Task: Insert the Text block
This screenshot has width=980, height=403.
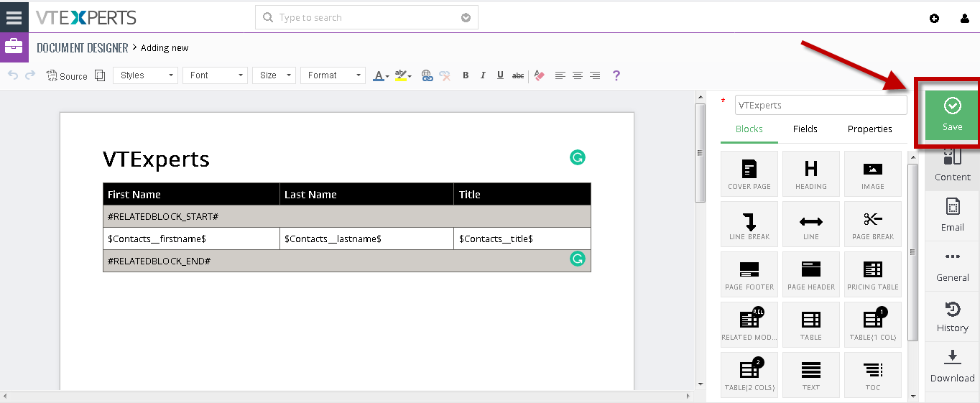Action: [811, 375]
